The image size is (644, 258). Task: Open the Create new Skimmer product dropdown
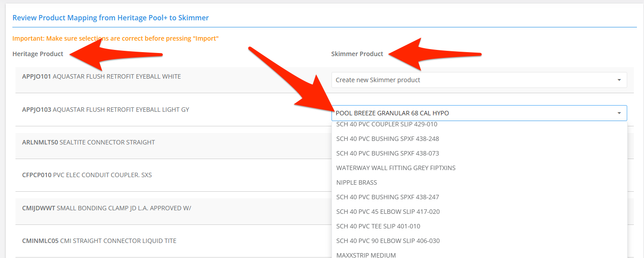(479, 80)
